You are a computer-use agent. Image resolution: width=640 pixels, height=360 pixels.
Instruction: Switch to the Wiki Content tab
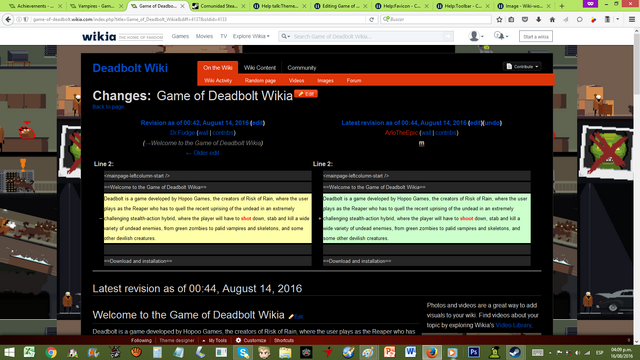point(260,68)
